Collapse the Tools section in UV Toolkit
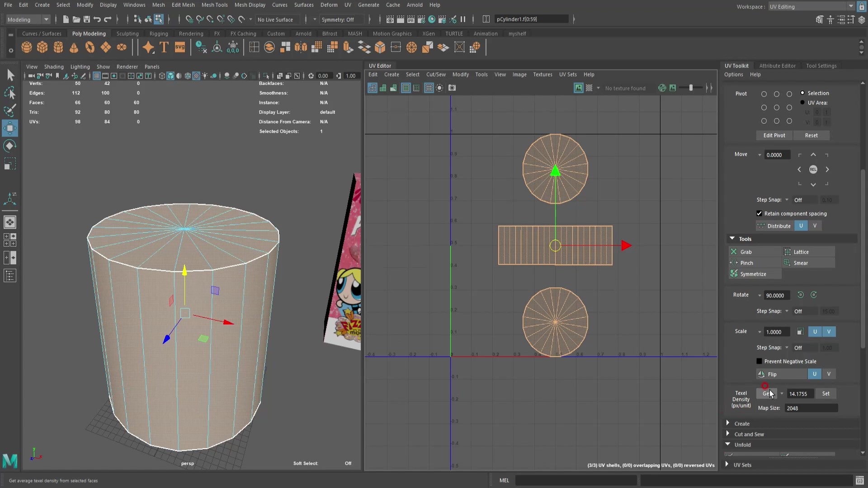Screen dimensions: 868x488 tap(732, 239)
